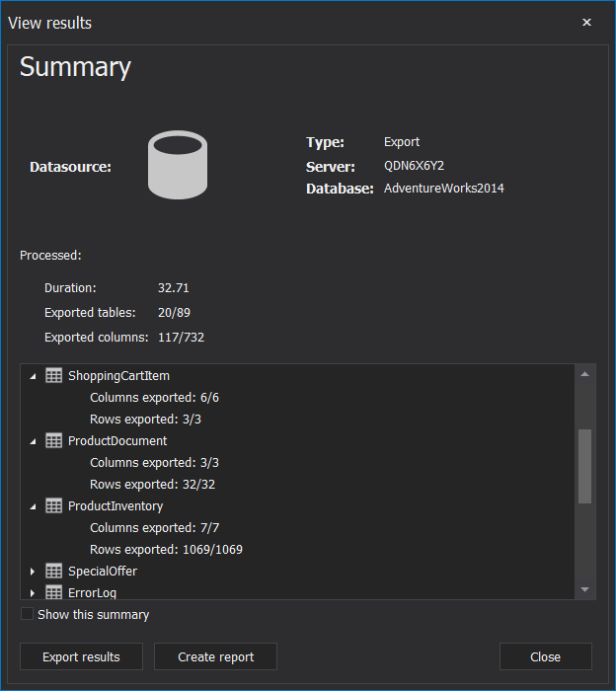Click the ShoppingCartItem table icon

click(x=54, y=376)
